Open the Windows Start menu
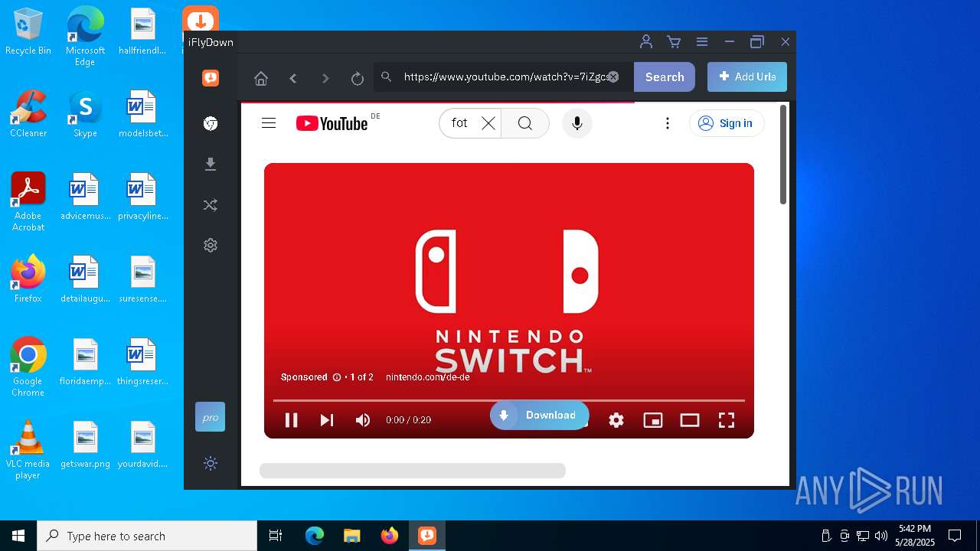980x551 pixels. (18, 536)
